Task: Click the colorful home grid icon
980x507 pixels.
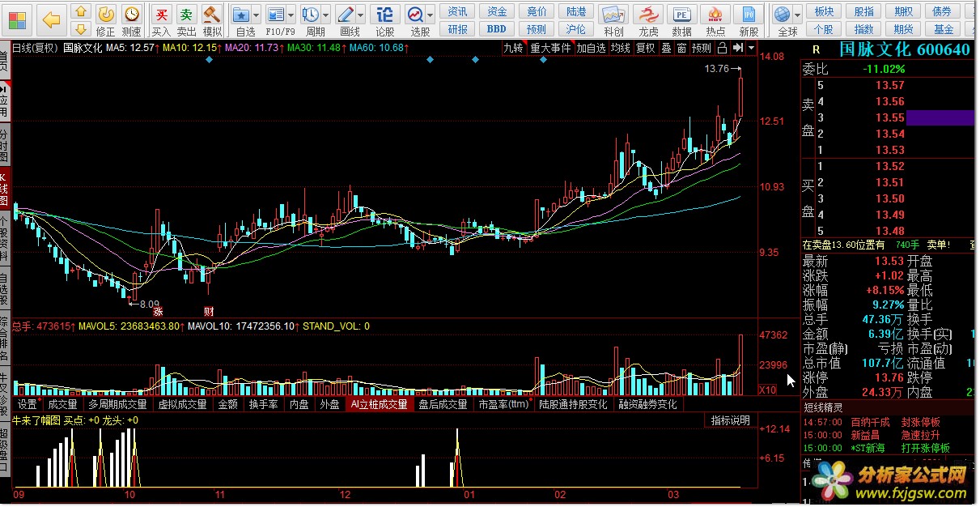Action: coord(15,19)
